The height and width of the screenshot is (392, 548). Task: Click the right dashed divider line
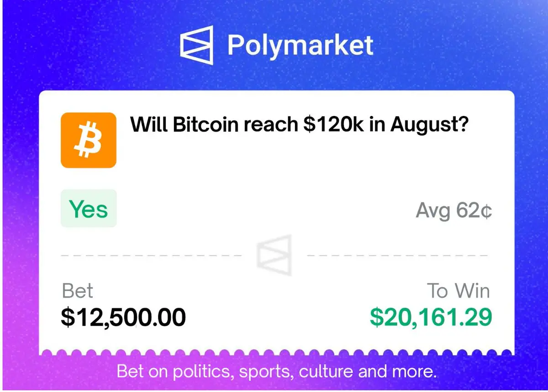point(397,256)
